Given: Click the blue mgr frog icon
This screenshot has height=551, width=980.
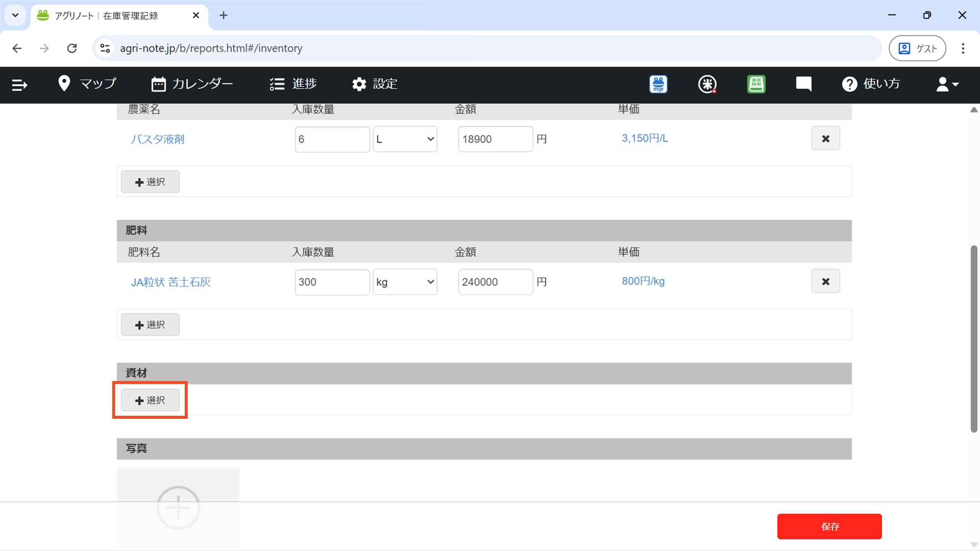Looking at the screenshot, I should 658,84.
